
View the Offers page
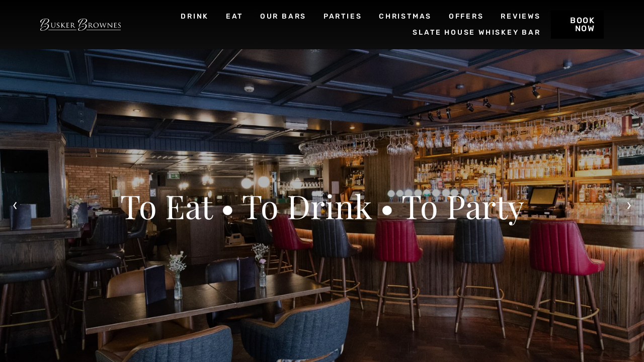point(466,16)
